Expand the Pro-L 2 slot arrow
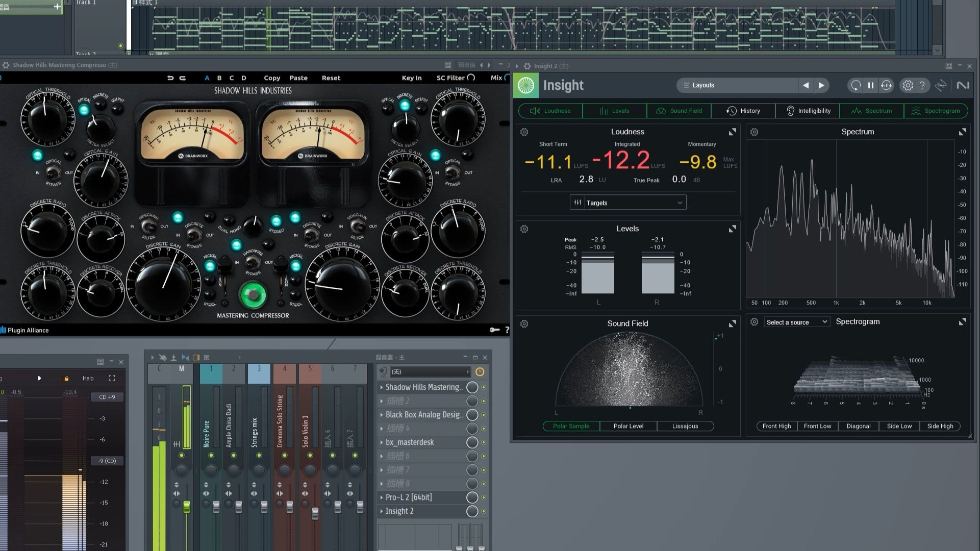Image resolution: width=980 pixels, height=551 pixels. click(x=382, y=497)
